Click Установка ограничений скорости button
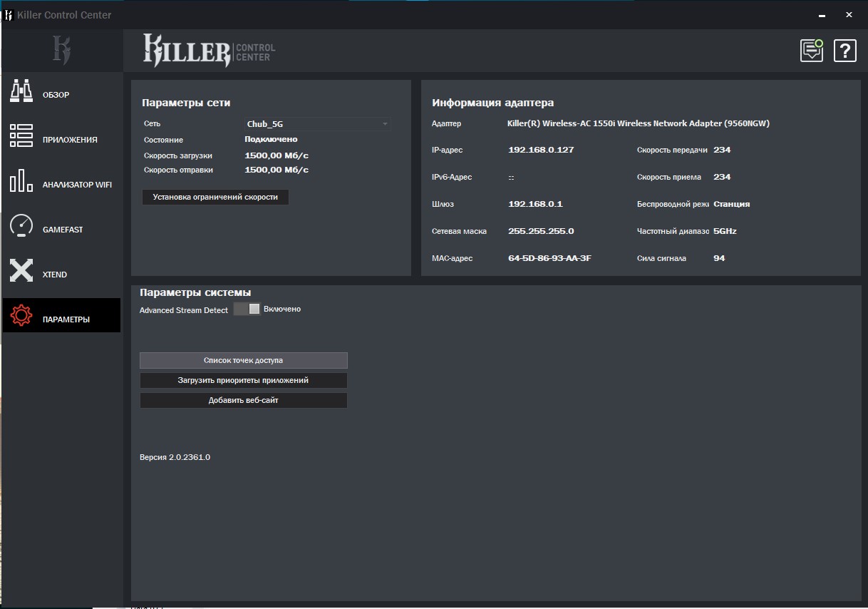Screen dimensions: 868x609 pos(215,197)
